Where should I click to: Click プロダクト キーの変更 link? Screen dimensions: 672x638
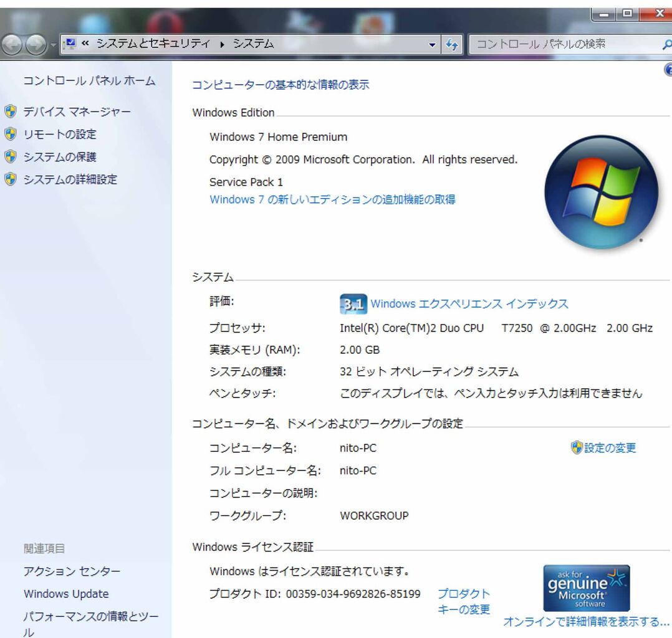click(464, 601)
